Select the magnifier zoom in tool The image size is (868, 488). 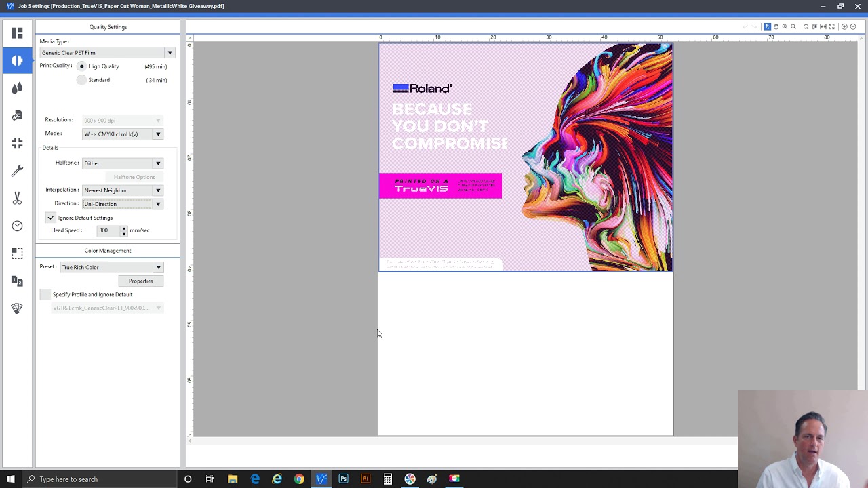(785, 27)
